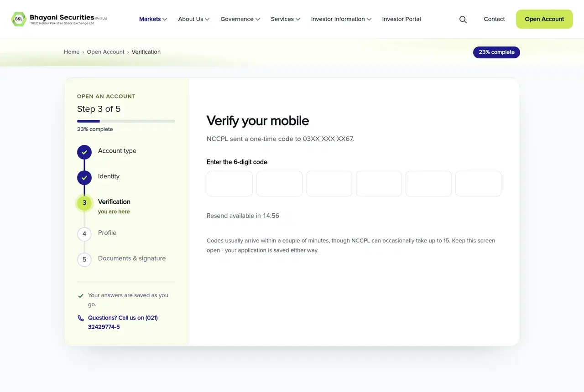Select the Account type completed checkmark circle

[84, 152]
